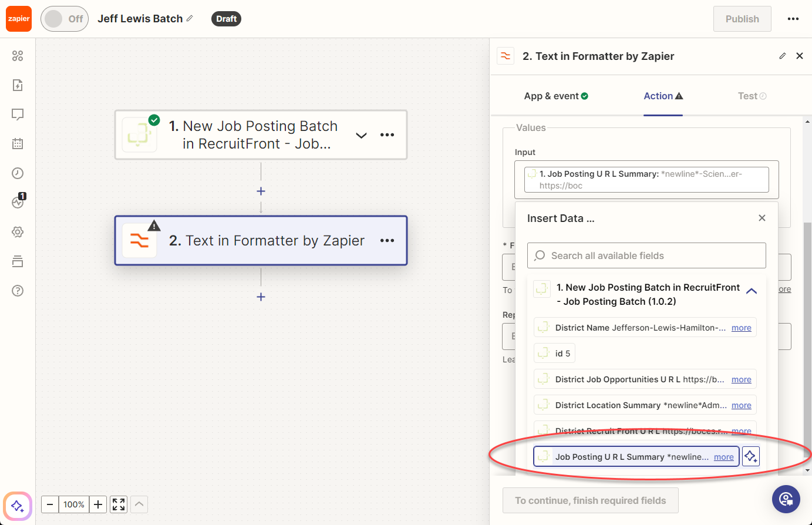Open the history clock sidebar icon
This screenshot has width=812, height=525.
18,173
